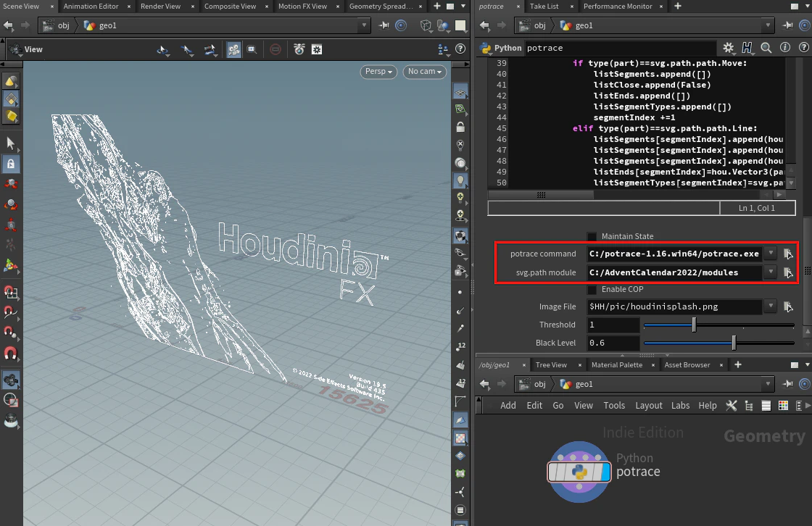Toggle the pin icon beside scene view path
The width and height of the screenshot is (812, 526).
[x=384, y=25]
